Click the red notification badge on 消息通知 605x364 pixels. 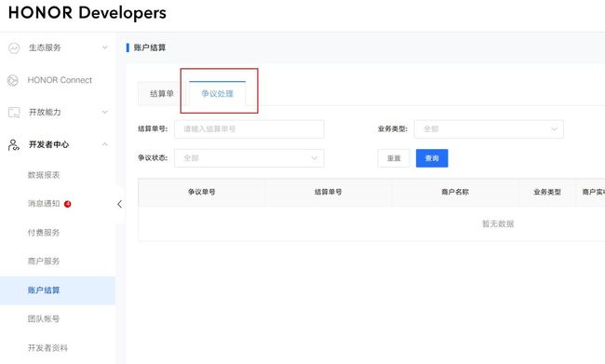68,204
